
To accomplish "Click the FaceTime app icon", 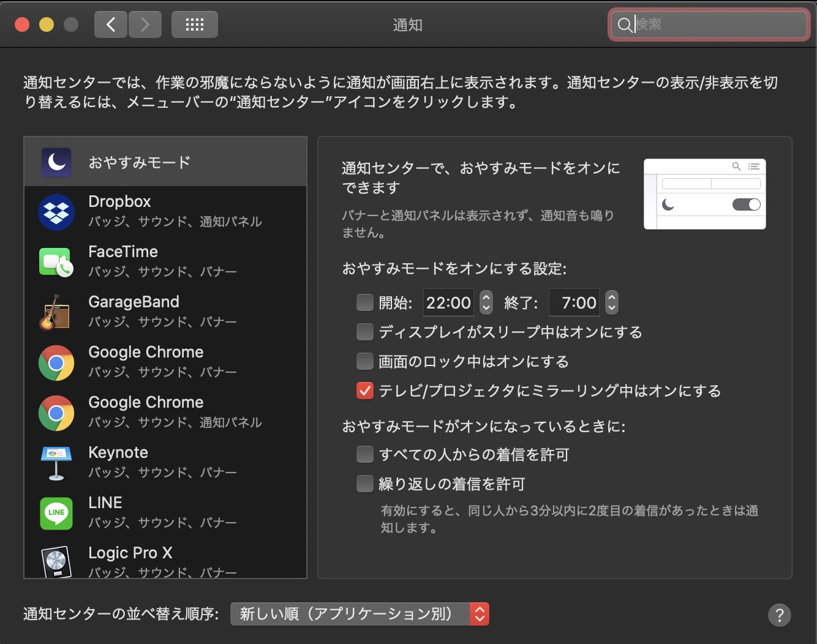I will click(x=56, y=262).
